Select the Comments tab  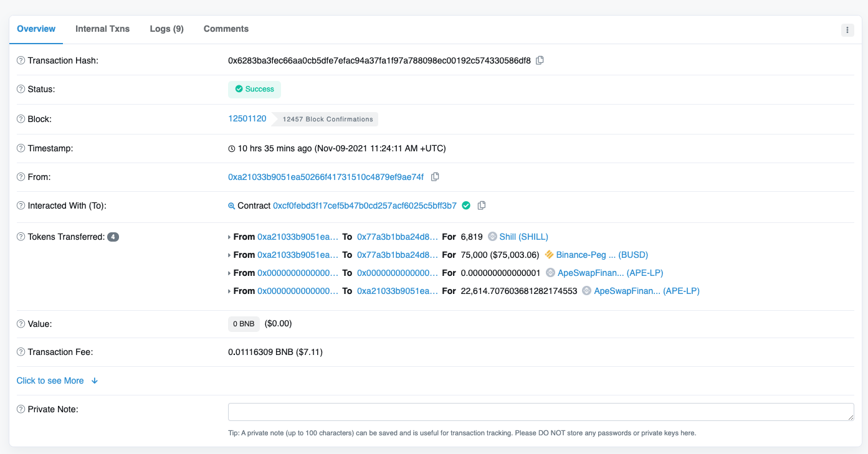(x=226, y=29)
